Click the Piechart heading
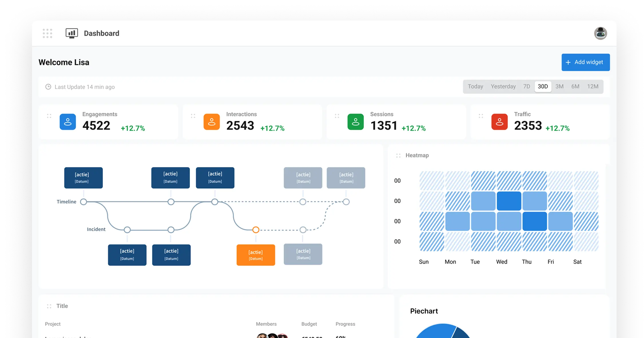Screen dimensions: 644x338 pyautogui.click(x=424, y=311)
